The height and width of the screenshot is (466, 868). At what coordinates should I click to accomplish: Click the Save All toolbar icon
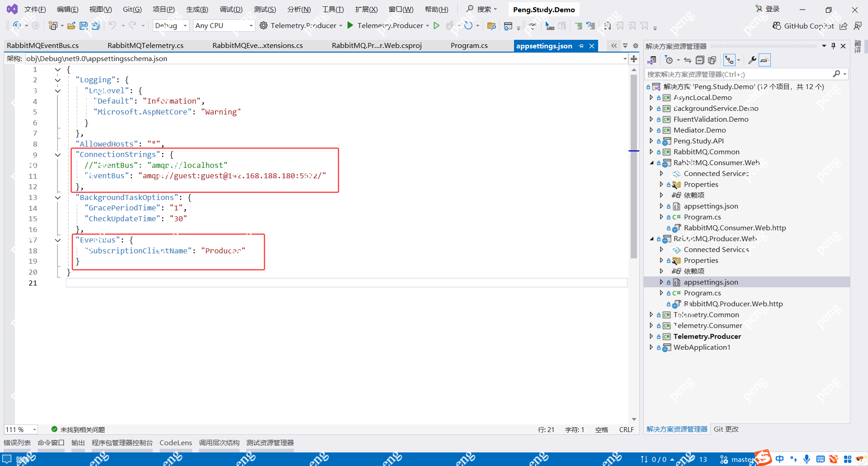[x=96, y=26]
